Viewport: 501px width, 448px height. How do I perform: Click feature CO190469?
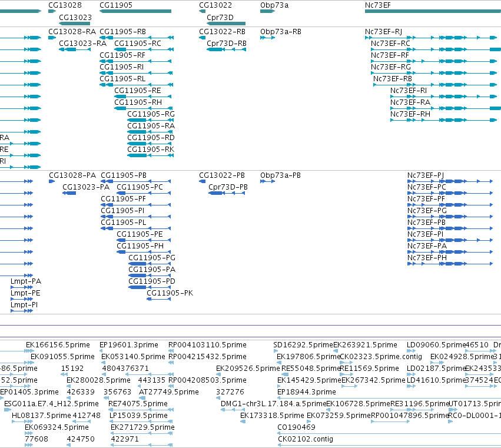pyautogui.click(x=296, y=427)
